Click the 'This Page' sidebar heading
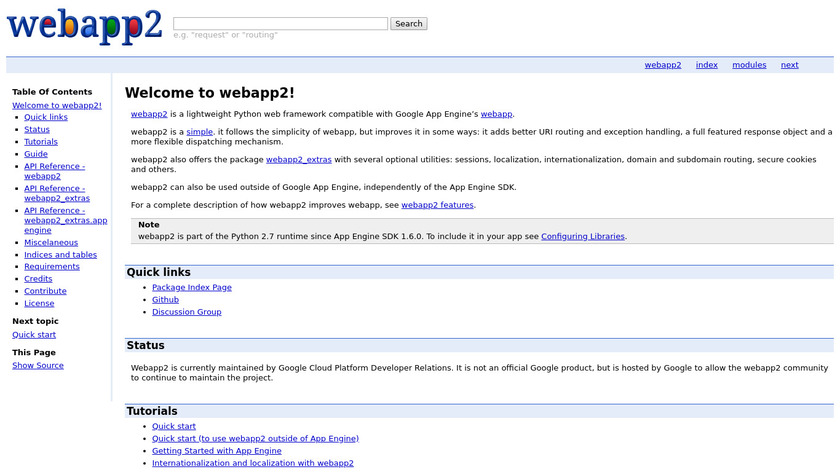840x472 pixels. (34, 352)
